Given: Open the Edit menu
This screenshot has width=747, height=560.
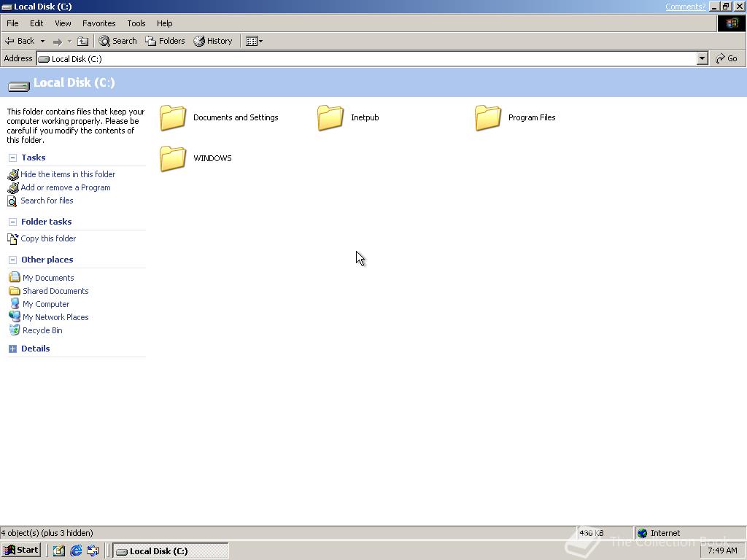Looking at the screenshot, I should point(36,23).
